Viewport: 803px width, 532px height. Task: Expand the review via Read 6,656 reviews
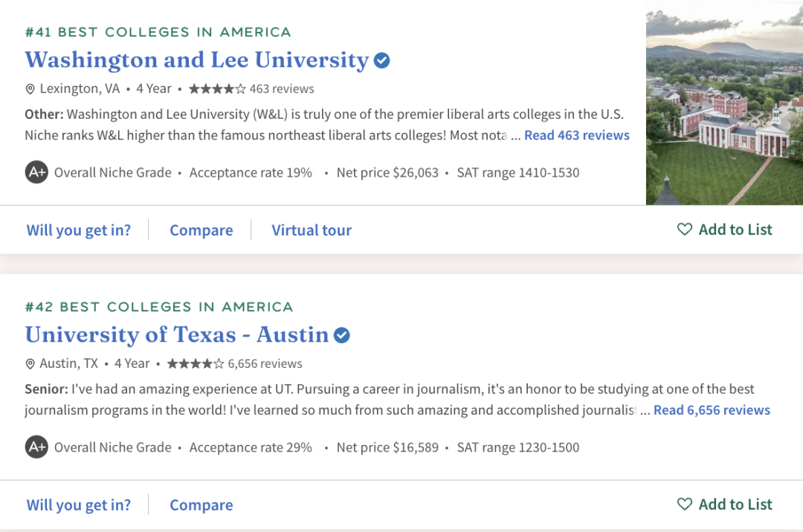712,410
